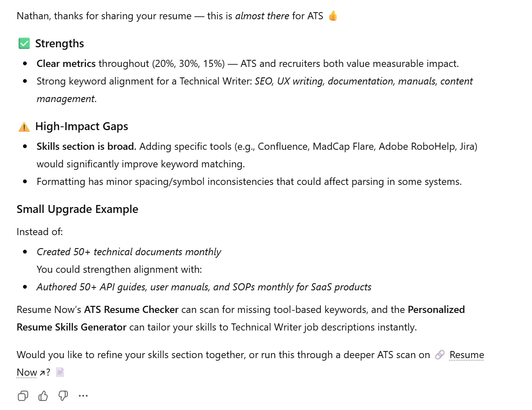Click the Small Upgrade Example heading
The image size is (532, 410).
(77, 209)
